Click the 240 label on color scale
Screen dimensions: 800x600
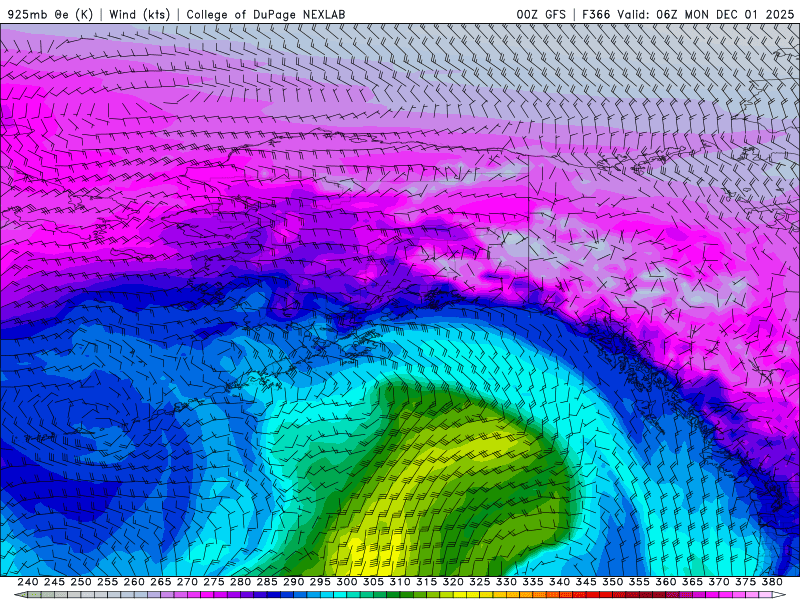point(28,582)
